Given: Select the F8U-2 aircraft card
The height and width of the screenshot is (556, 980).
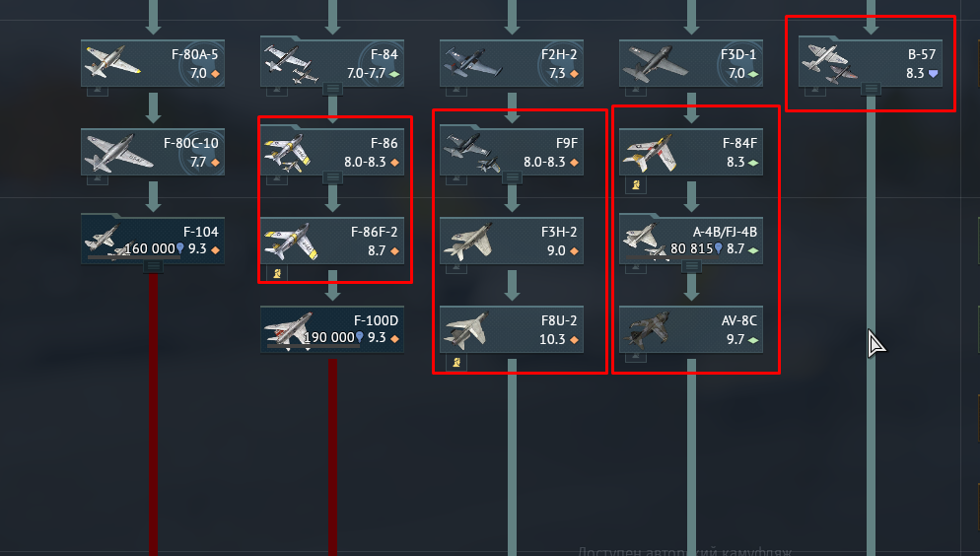Looking at the screenshot, I should 512,329.
